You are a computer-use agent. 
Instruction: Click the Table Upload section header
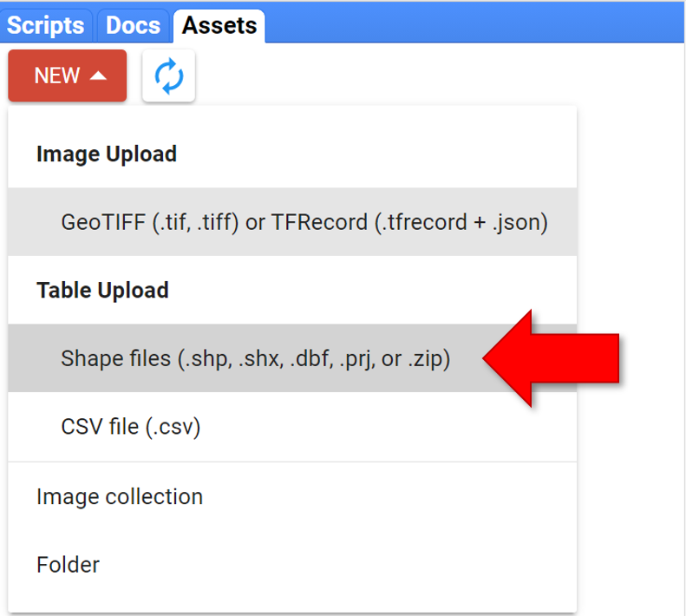102,290
